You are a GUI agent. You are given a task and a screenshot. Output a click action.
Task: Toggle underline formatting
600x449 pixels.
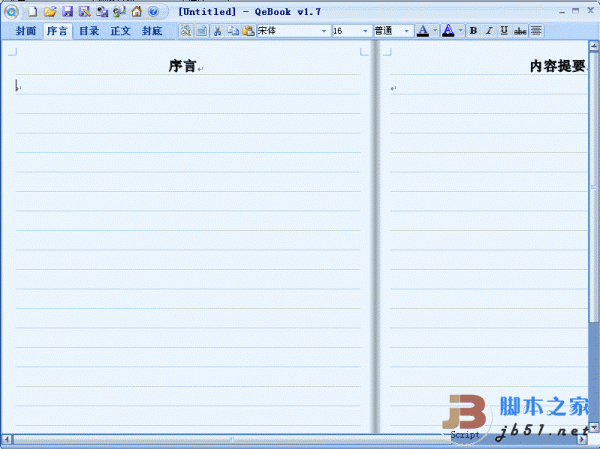(504, 31)
